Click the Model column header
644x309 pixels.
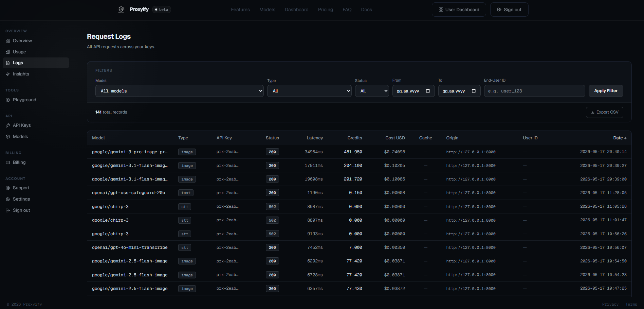click(x=98, y=138)
